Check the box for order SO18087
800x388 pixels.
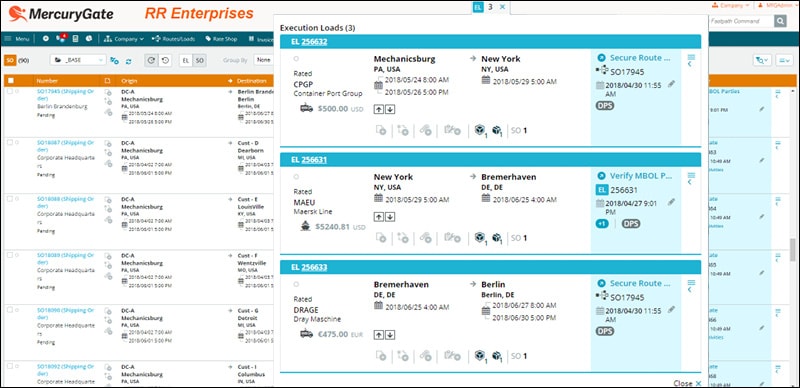coord(10,142)
